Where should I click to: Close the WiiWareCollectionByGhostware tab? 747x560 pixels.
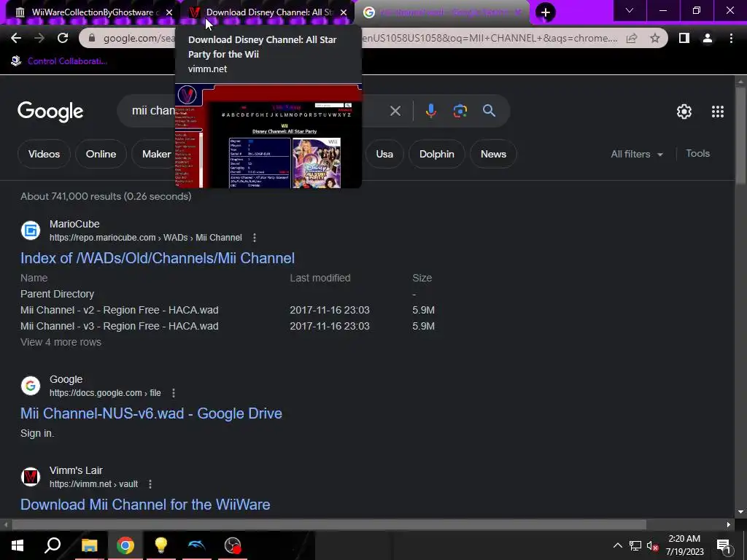(169, 12)
